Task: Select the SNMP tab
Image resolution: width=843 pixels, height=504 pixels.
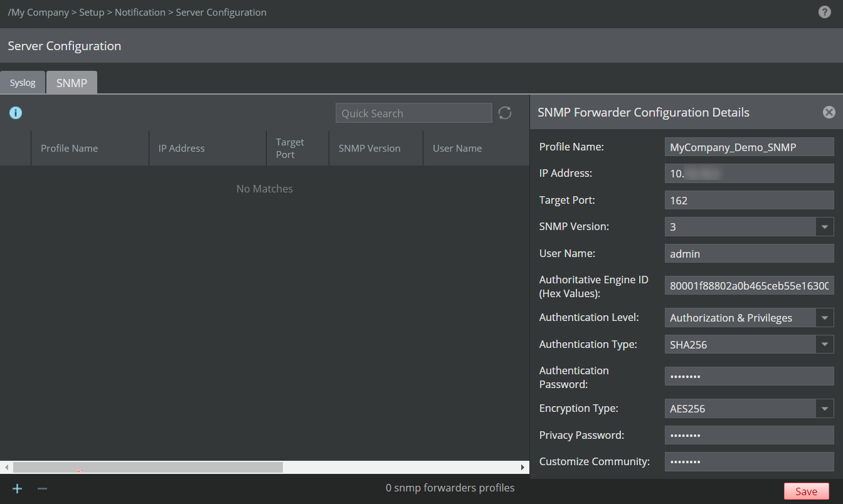Action: click(x=72, y=83)
